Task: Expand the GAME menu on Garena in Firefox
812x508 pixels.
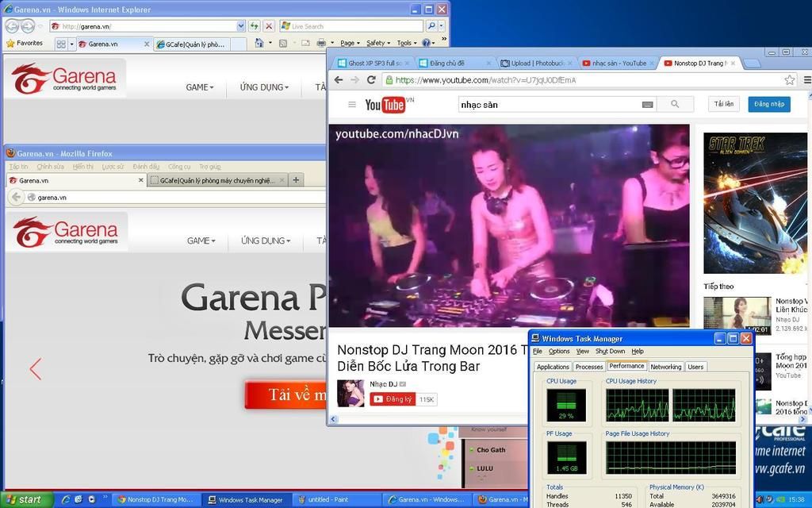Action: coord(201,241)
